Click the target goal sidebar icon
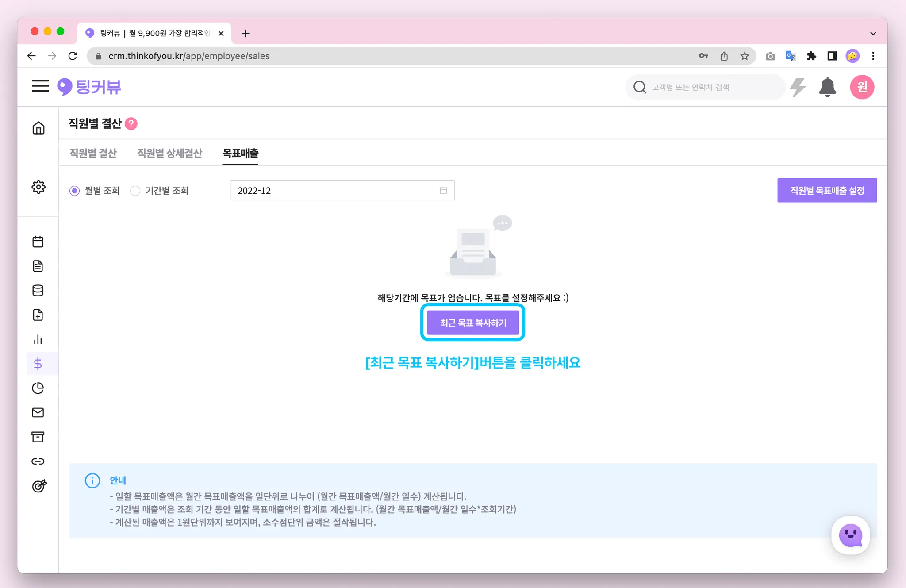Viewport: 906px width, 588px height. [x=39, y=486]
